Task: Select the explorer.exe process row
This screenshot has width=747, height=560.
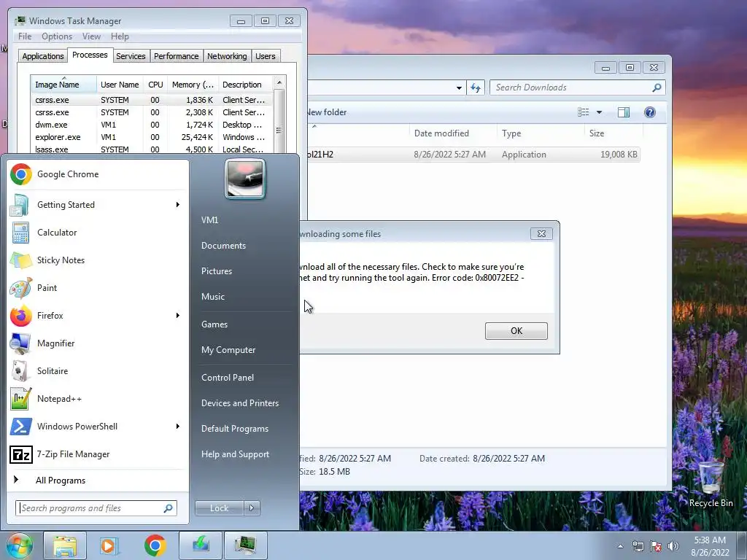Action: tap(152, 137)
